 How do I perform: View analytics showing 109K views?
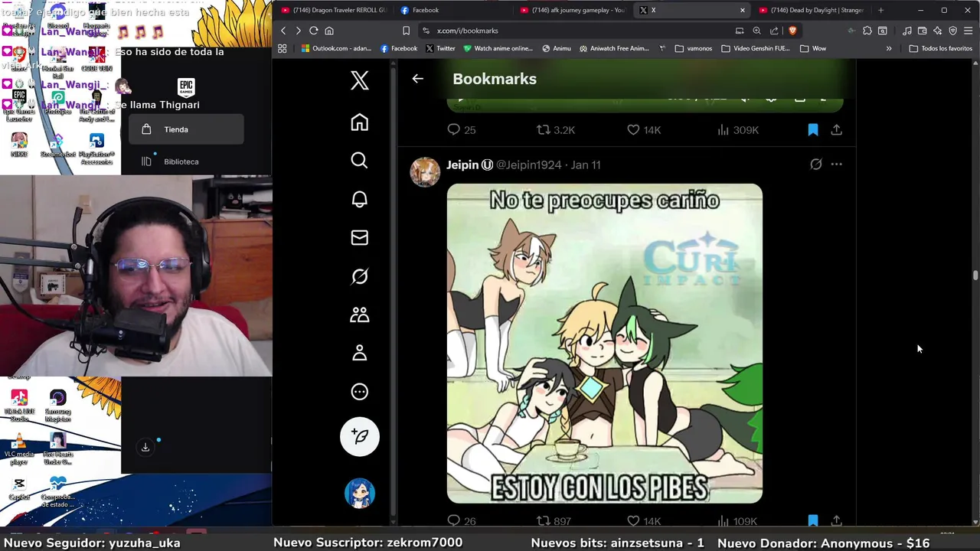click(737, 520)
